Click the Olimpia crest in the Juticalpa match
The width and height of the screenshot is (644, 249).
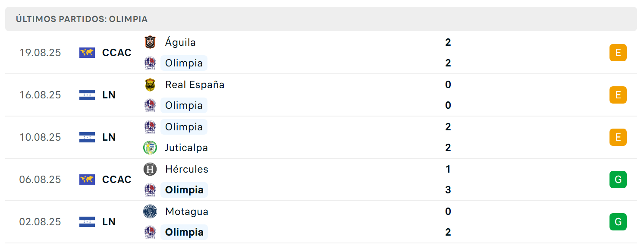pyautogui.click(x=150, y=127)
